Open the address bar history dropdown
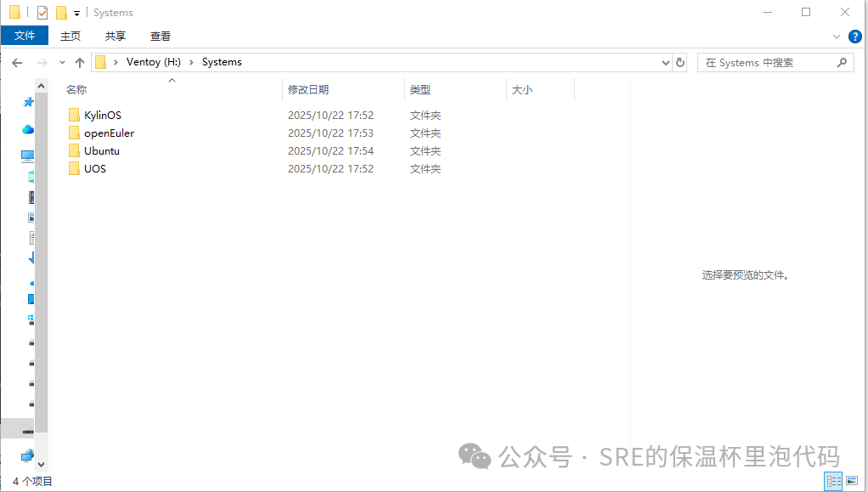This screenshot has height=492, width=868. [x=665, y=62]
